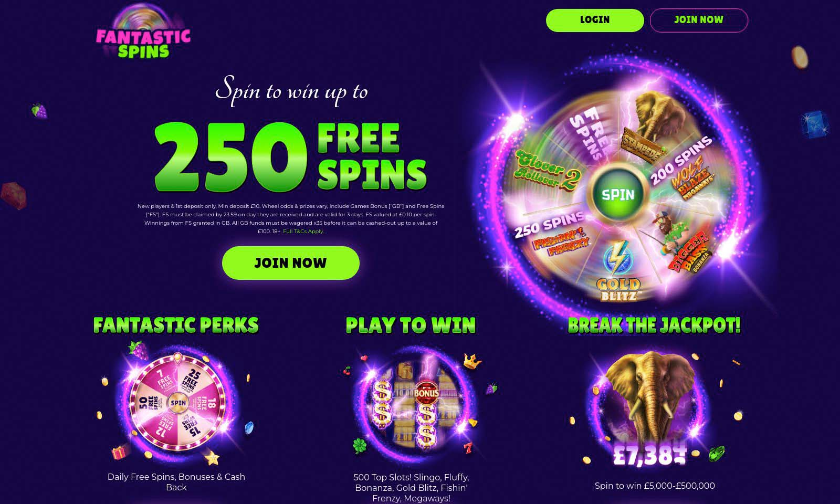Open the LOGIN button

[x=595, y=20]
